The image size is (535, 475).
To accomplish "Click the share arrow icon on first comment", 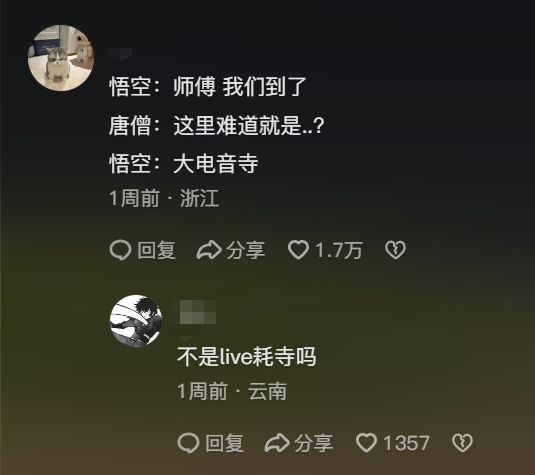I will click(209, 250).
